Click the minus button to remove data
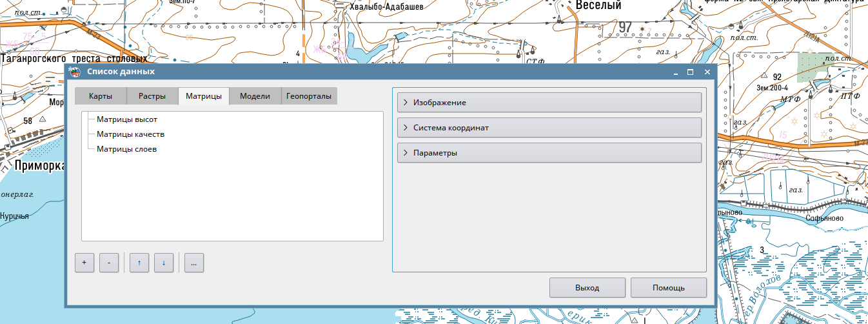Image resolution: width=868 pixels, height=324 pixels. pos(109,263)
